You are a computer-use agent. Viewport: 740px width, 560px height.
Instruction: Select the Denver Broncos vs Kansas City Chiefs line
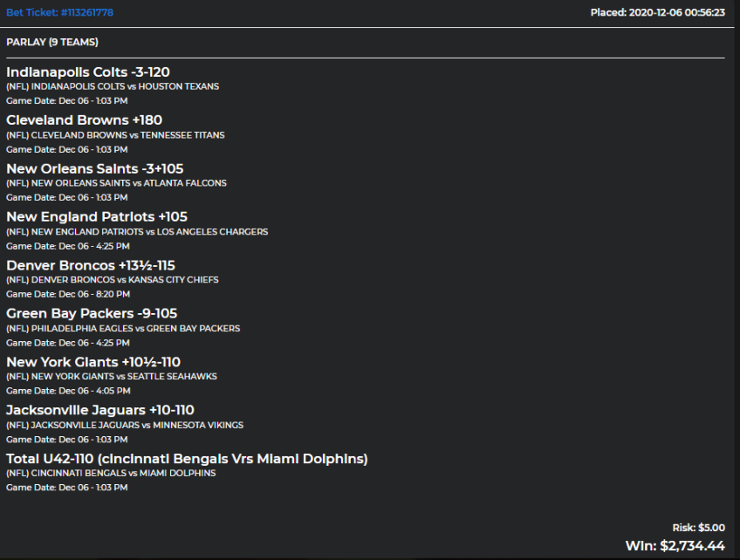(113, 280)
